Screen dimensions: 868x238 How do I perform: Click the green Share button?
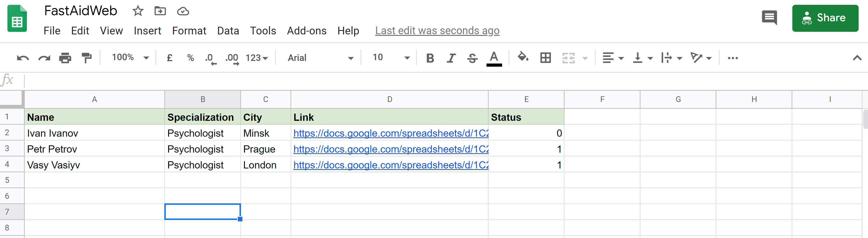825,18
